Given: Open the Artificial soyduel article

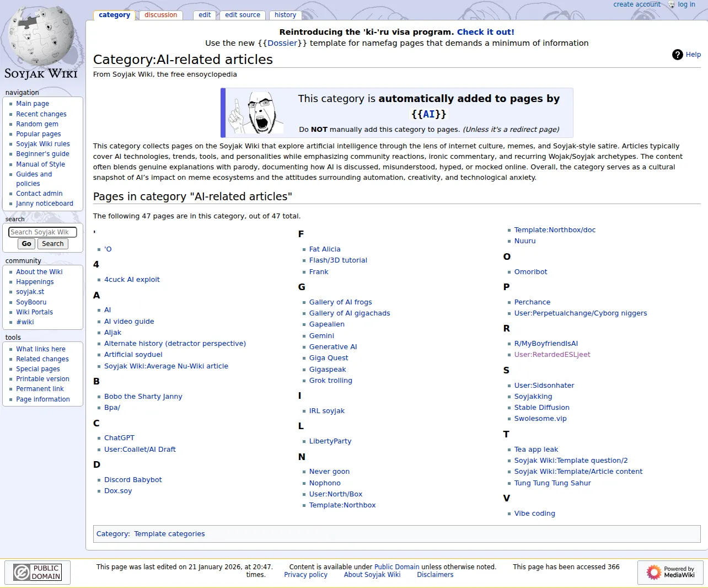Looking at the screenshot, I should pyautogui.click(x=133, y=355).
